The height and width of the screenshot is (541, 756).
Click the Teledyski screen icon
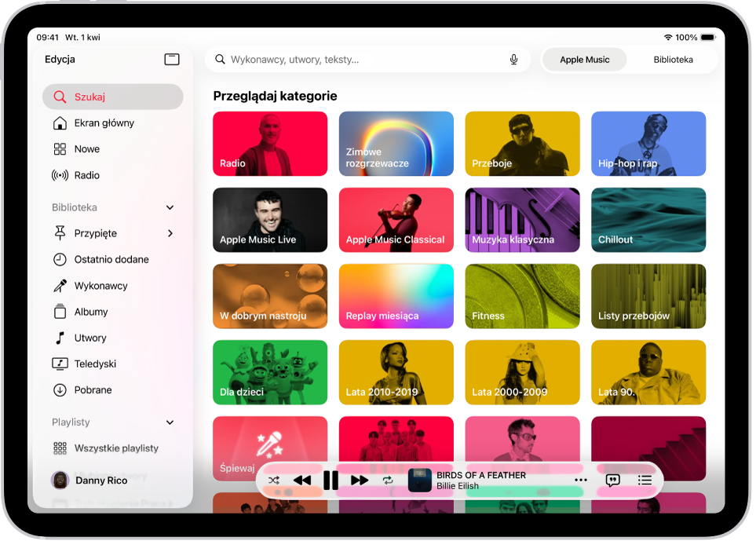pyautogui.click(x=60, y=364)
